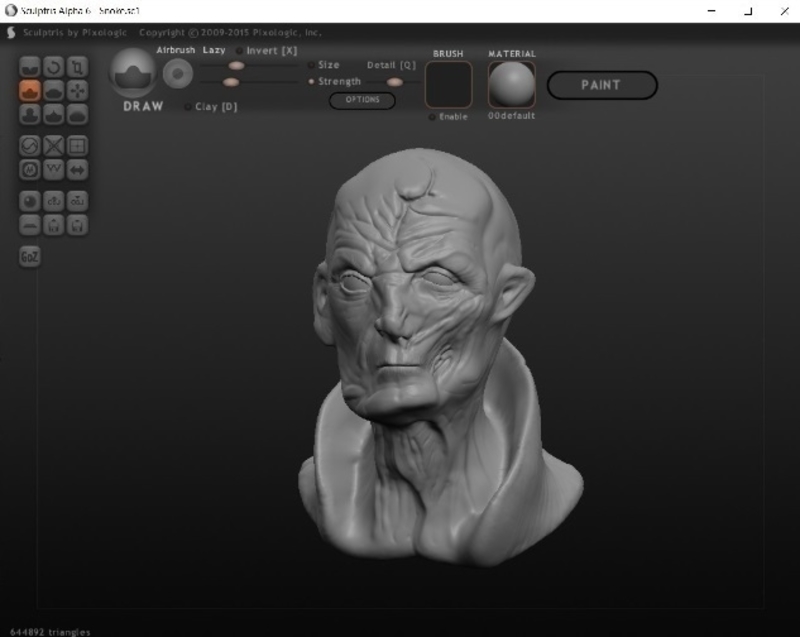This screenshot has height=637, width=800.
Task: Click the Sculptris logo in header
Action: coord(11,33)
